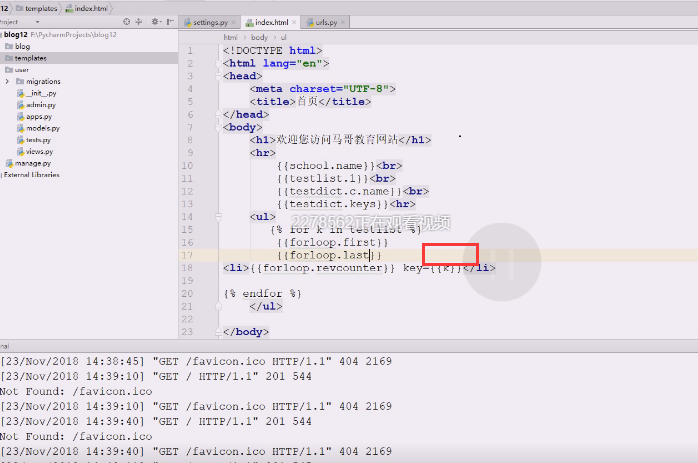Click the views.py Python file icon
This screenshot has height=463, width=698.
point(20,151)
